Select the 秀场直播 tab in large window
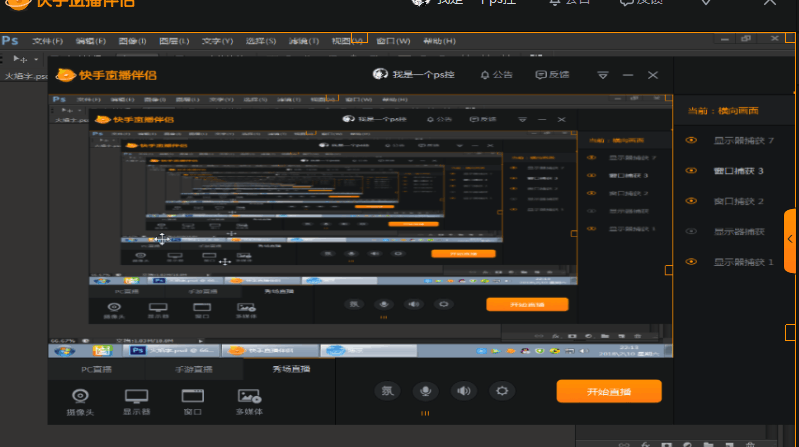This screenshot has height=447, width=799. click(291, 369)
